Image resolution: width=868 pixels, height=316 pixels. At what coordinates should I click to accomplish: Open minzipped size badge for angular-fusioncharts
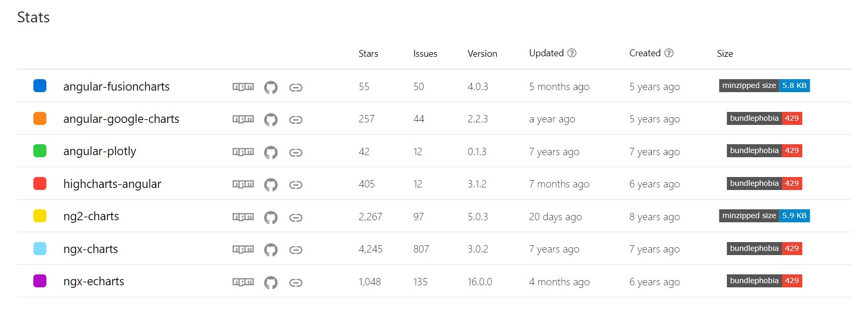(x=764, y=86)
